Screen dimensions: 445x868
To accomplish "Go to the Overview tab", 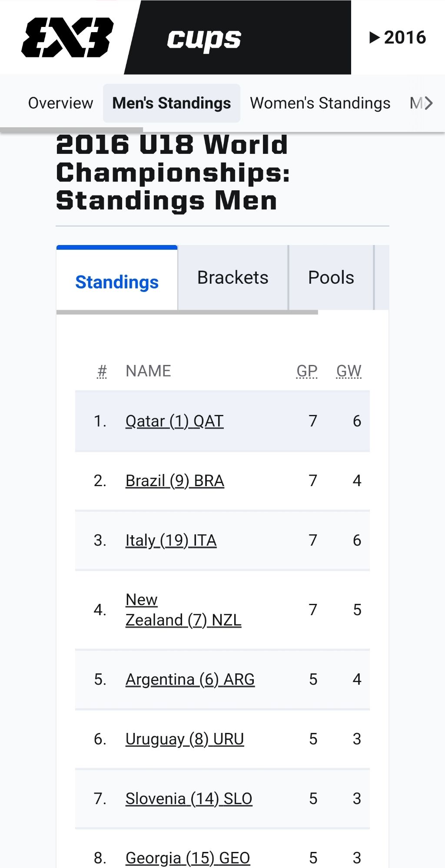I will [x=60, y=103].
